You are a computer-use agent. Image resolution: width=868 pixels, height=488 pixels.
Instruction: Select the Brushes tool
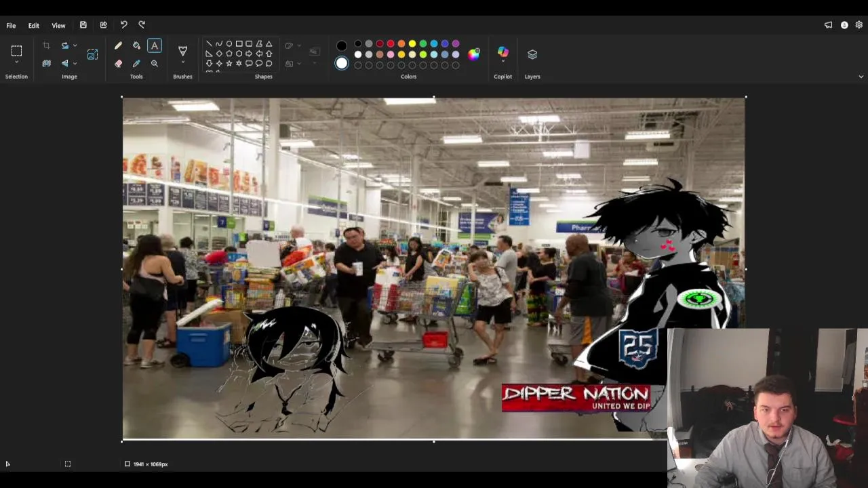tap(182, 51)
